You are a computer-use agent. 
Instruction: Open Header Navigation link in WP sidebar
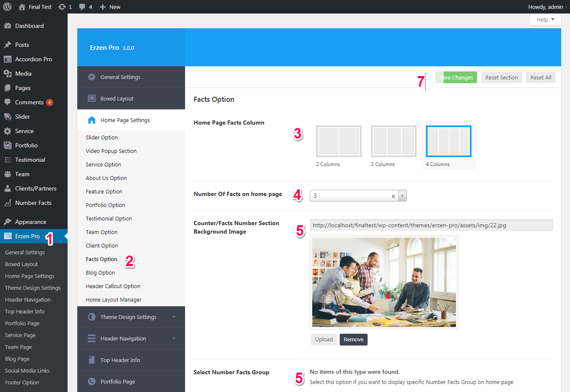(28, 299)
